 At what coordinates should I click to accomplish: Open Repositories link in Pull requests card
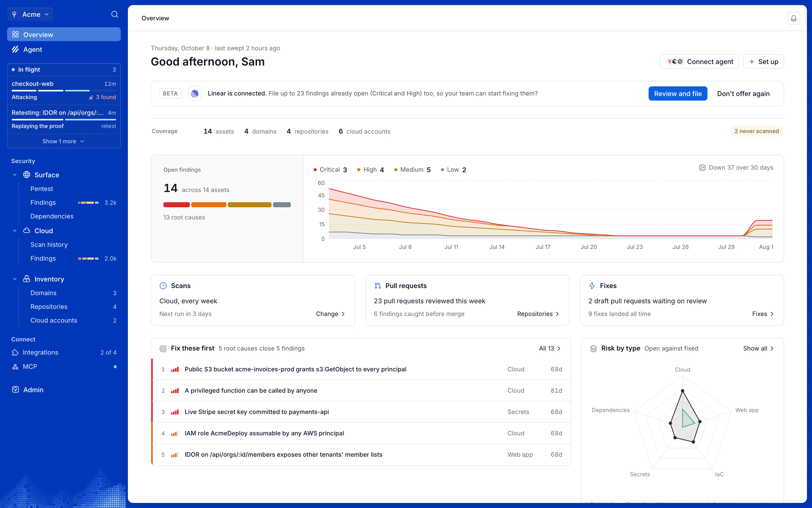coord(538,314)
